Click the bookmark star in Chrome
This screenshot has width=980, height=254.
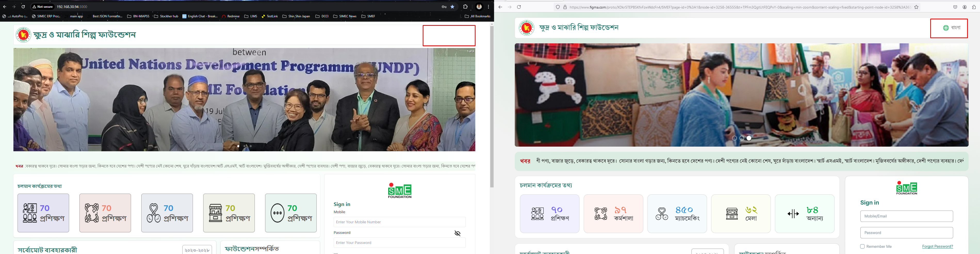(452, 7)
